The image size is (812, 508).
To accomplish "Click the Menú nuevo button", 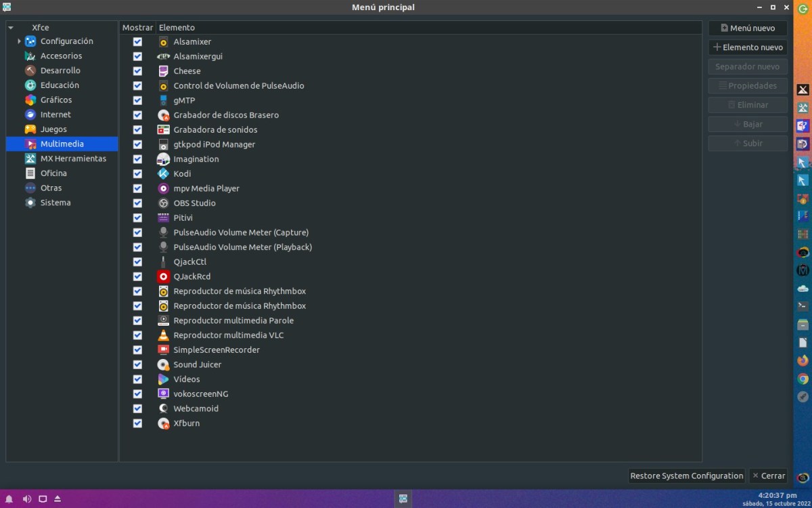I will coord(748,28).
